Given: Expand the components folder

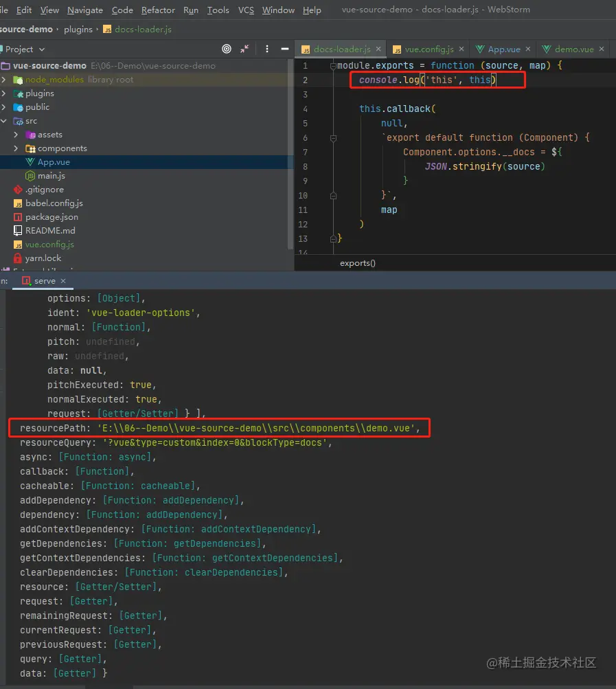Looking at the screenshot, I should pos(16,148).
